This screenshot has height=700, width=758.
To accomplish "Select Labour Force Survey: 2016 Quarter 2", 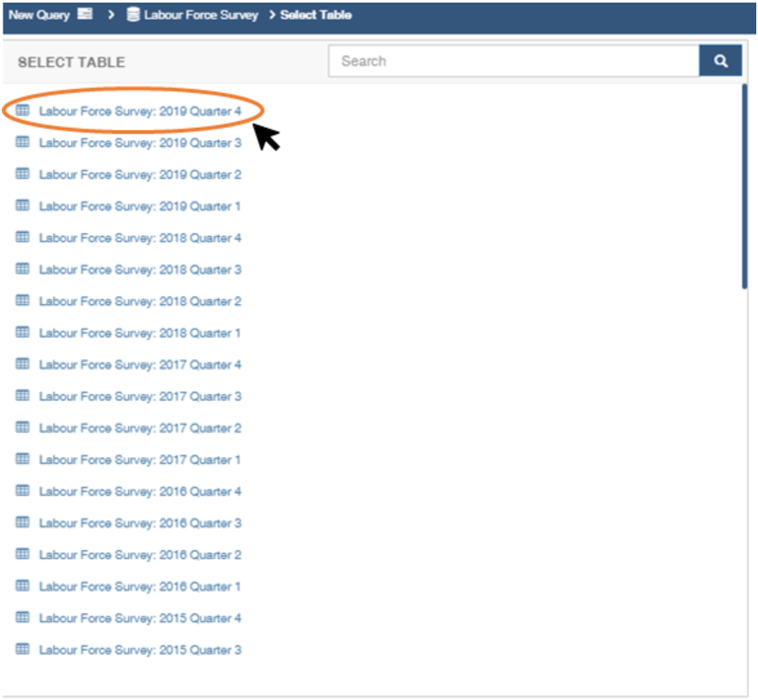I will coord(140,555).
